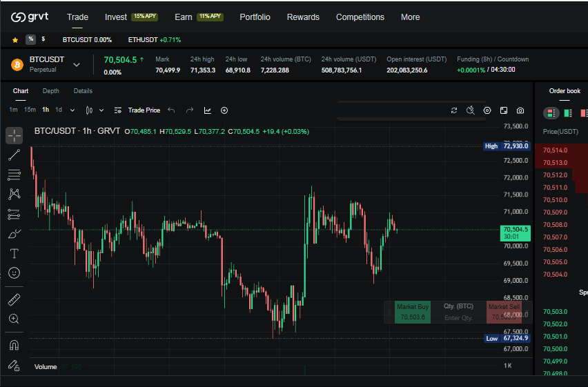
Task: Go to Portfolio page
Action: click(x=255, y=17)
